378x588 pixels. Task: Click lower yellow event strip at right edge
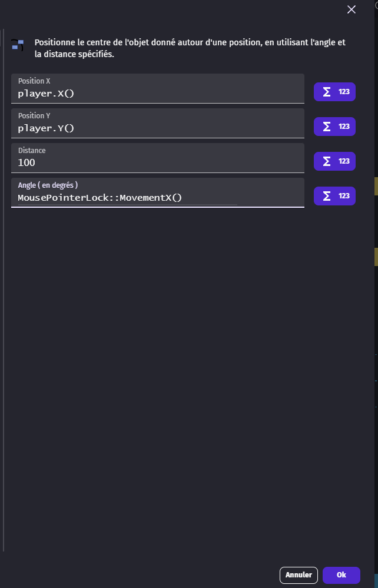tap(376, 257)
